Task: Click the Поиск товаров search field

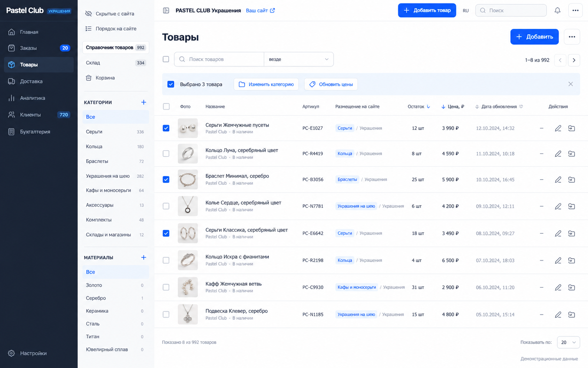Action: [219, 59]
